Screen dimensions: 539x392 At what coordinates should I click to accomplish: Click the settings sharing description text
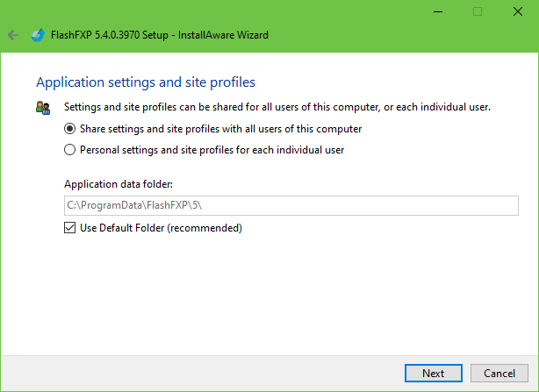coord(277,107)
